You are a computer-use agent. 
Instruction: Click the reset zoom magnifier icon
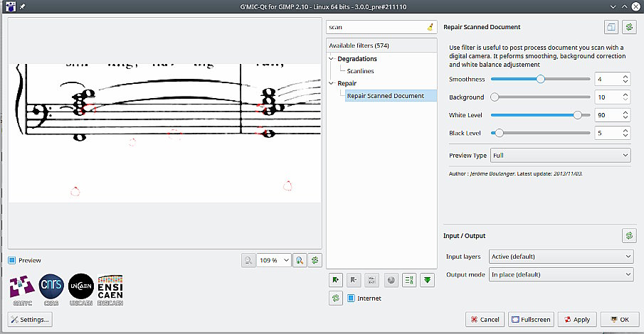[x=300, y=260]
